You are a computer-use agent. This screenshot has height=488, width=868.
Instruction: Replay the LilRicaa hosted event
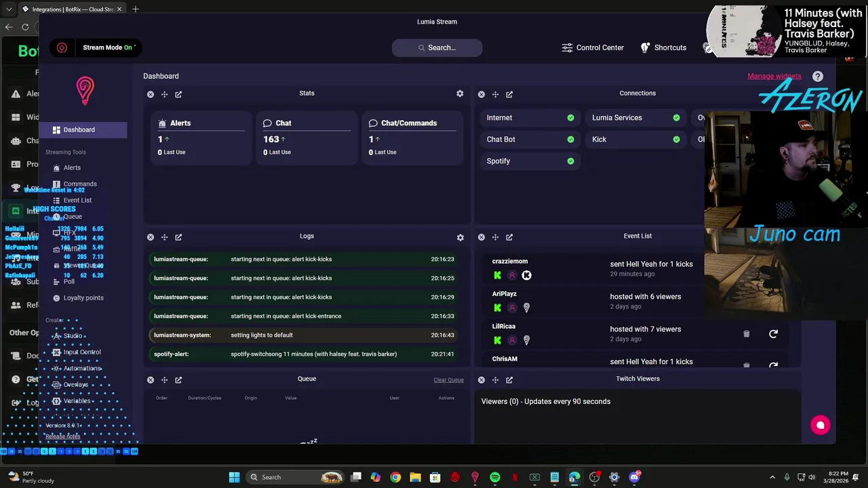click(x=773, y=333)
